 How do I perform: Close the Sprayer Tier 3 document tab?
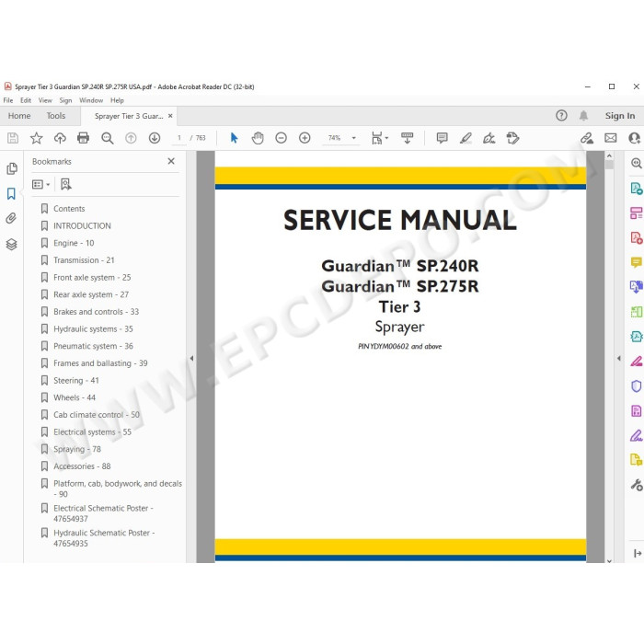click(x=170, y=116)
